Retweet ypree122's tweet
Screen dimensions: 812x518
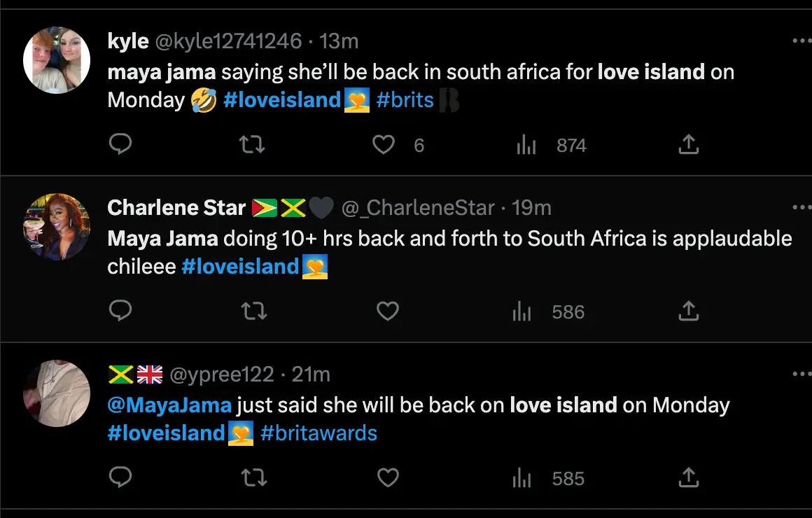click(252, 478)
